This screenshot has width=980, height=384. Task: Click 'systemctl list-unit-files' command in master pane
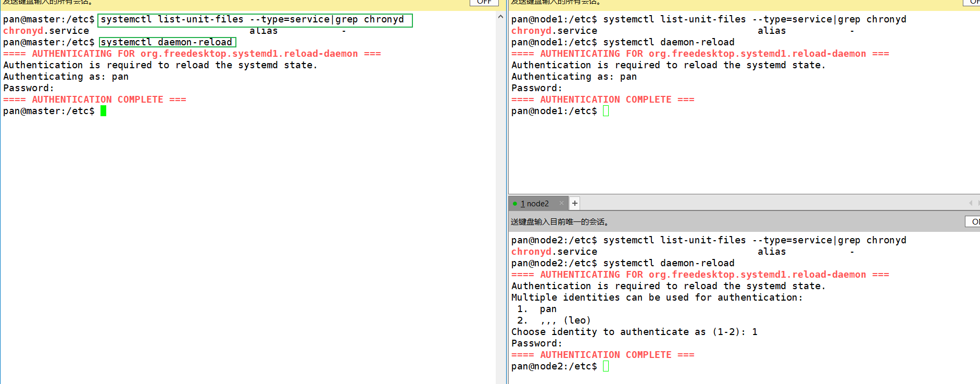point(253,19)
